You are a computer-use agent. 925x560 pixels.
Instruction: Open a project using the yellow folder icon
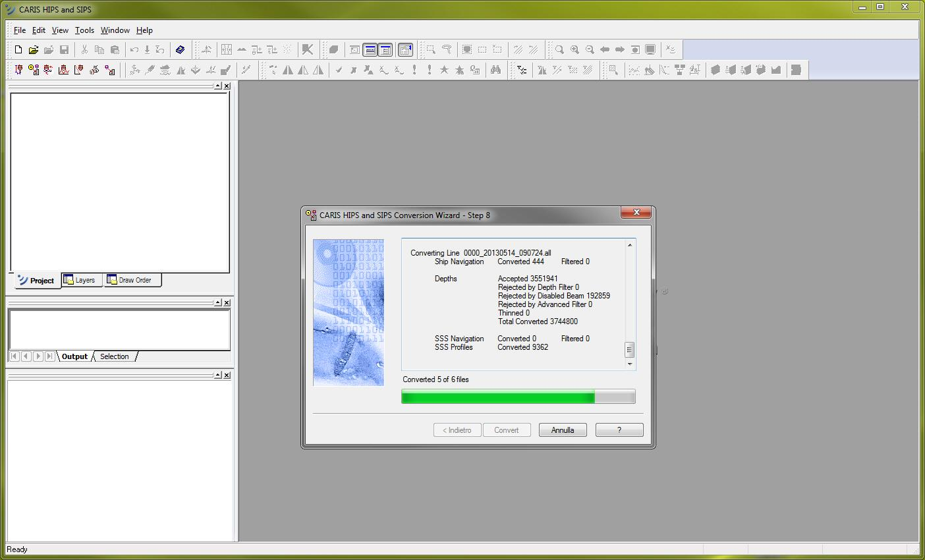coord(34,49)
